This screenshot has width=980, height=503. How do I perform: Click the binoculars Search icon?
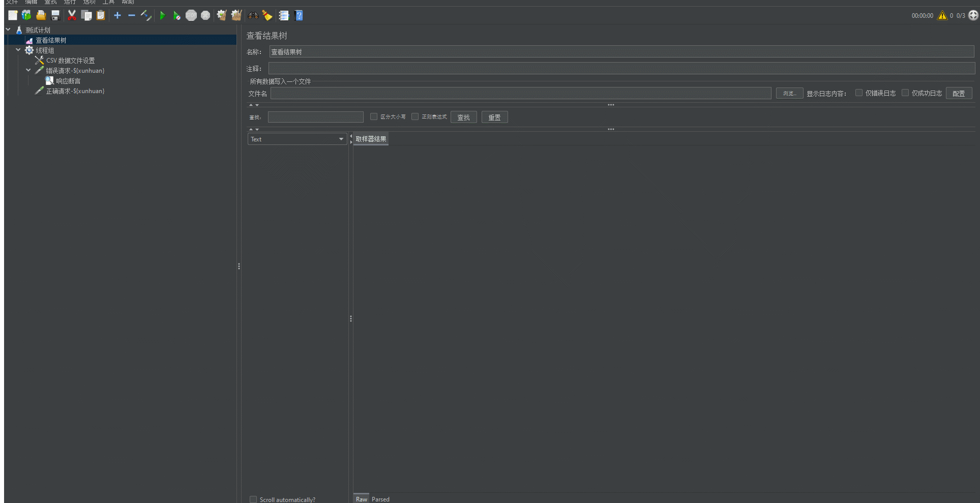click(x=253, y=16)
